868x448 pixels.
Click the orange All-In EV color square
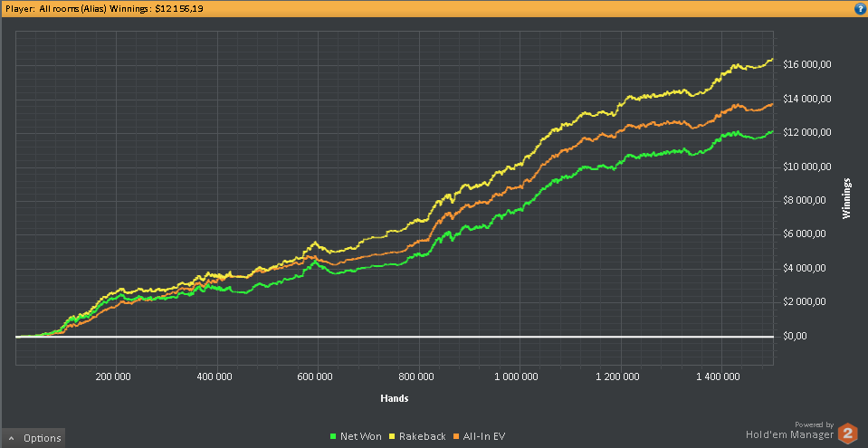tap(457, 436)
